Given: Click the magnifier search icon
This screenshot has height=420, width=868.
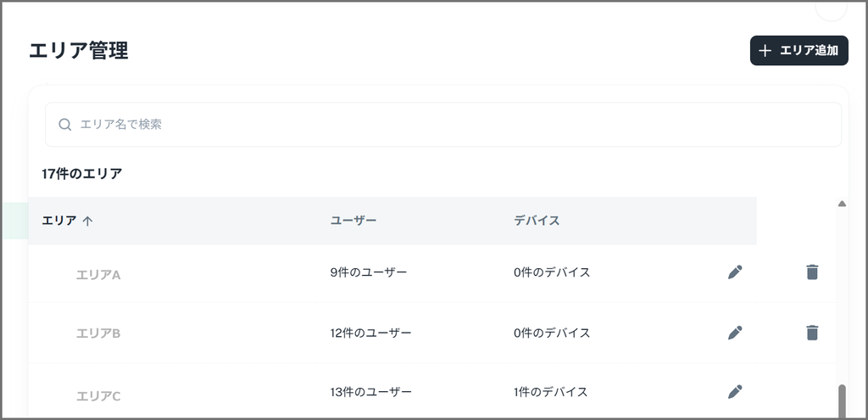Looking at the screenshot, I should coord(65,125).
